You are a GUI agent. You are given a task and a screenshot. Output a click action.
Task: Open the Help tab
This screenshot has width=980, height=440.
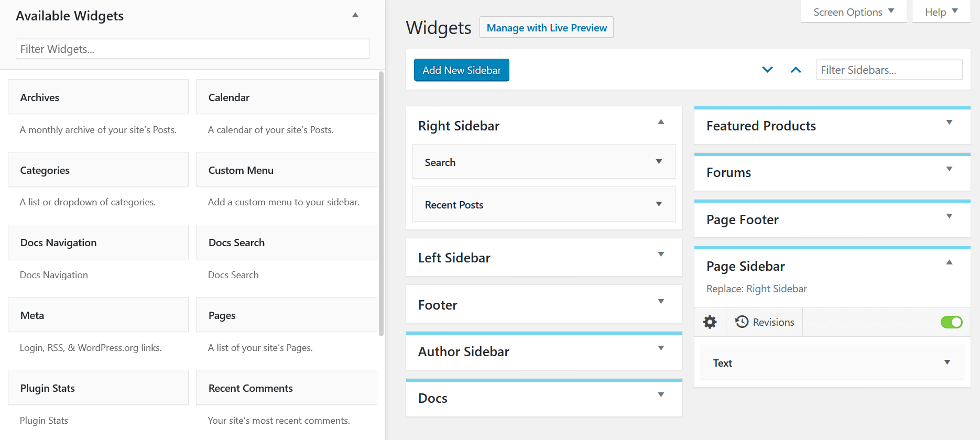coord(941,12)
